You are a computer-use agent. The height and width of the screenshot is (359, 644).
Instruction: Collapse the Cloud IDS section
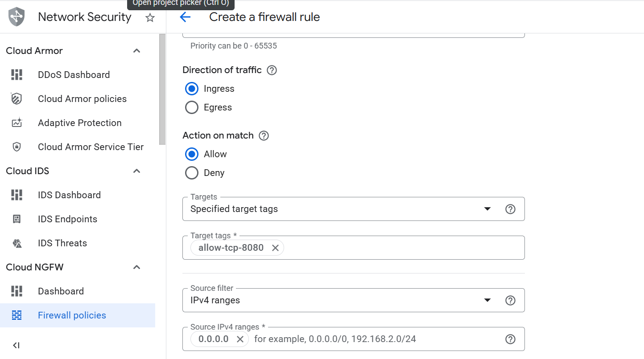coord(136,171)
